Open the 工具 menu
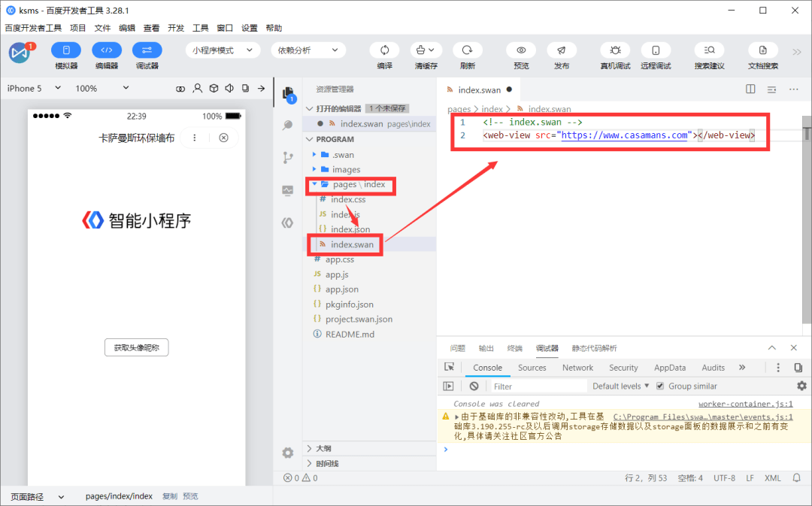812x506 pixels. point(200,28)
